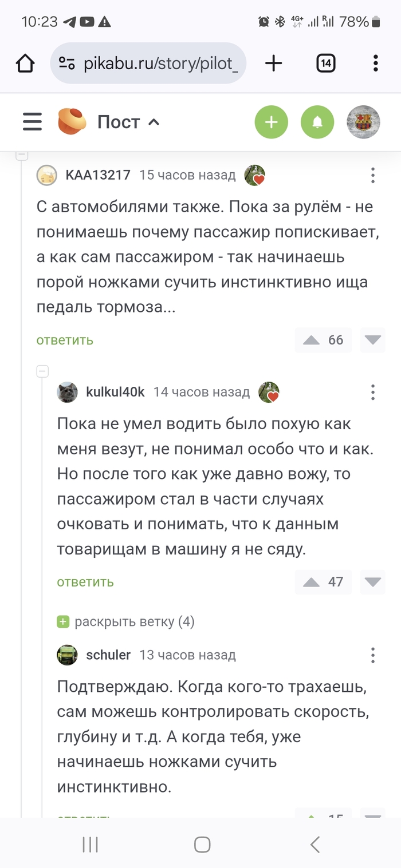This screenshot has height=868, width=401.
Task: Open your profile avatar
Action: click(x=363, y=122)
